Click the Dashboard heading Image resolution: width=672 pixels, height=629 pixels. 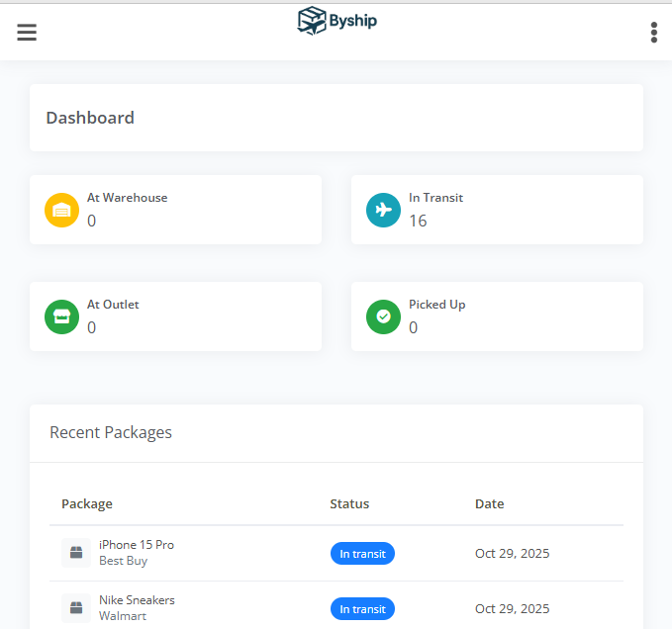[x=90, y=118]
